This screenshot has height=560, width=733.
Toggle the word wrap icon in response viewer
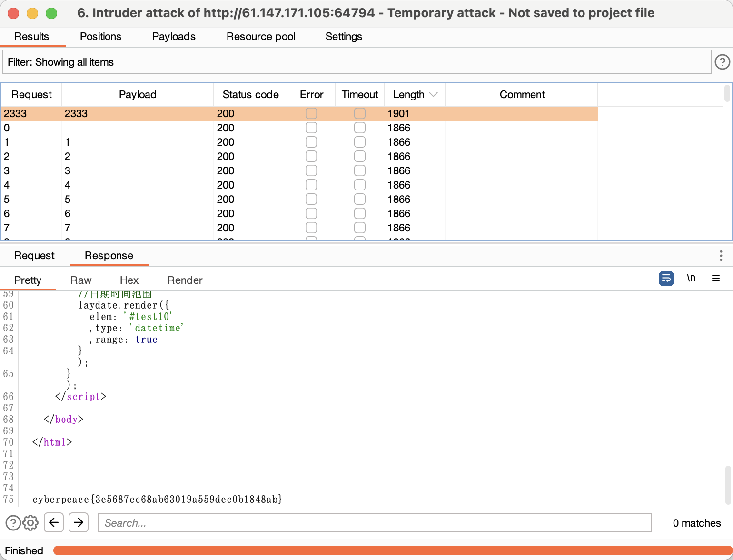666,279
